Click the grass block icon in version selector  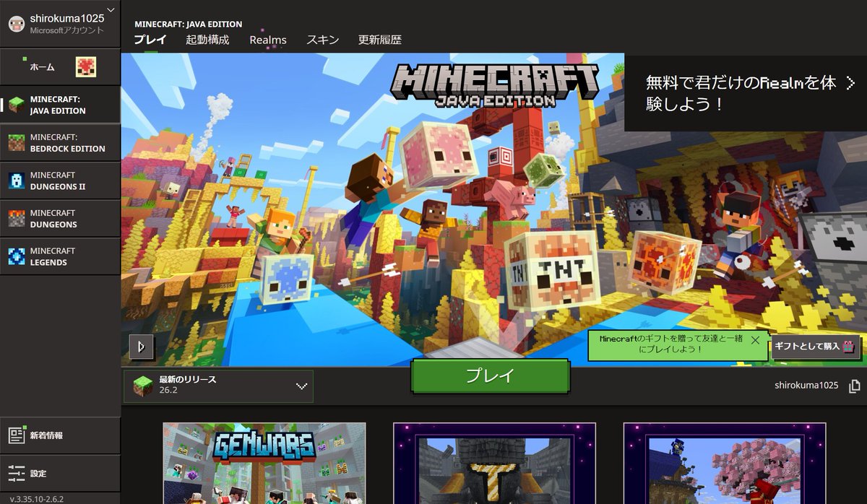(142, 386)
